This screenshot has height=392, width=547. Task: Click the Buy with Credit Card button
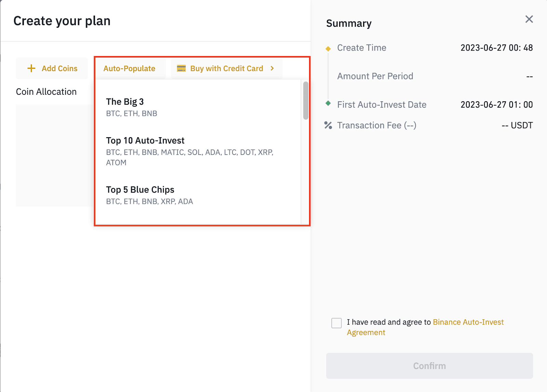(x=226, y=68)
